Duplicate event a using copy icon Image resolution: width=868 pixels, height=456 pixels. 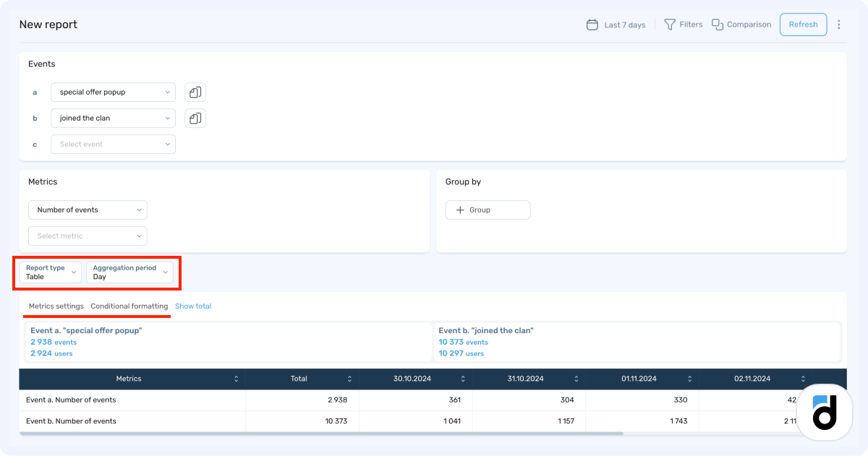tap(195, 93)
